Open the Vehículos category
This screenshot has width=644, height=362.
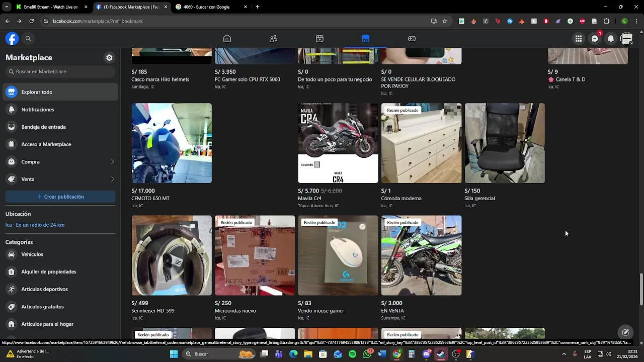[61, 254]
